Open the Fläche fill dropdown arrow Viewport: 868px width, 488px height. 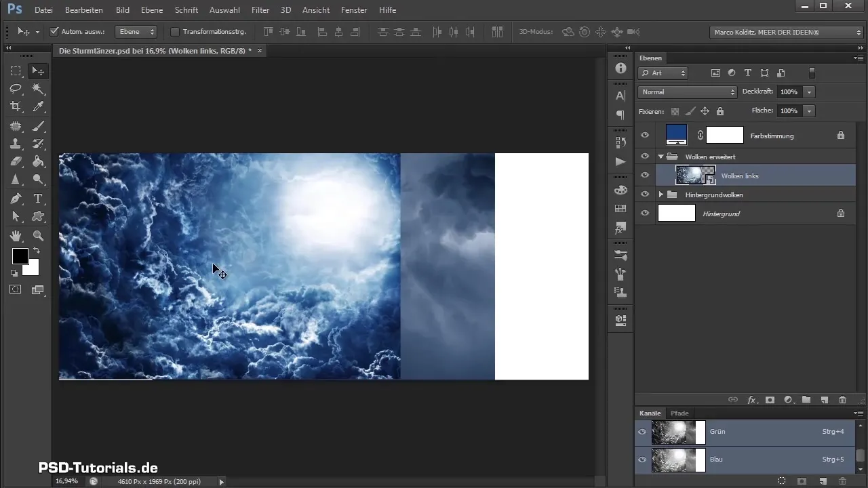[x=810, y=110]
